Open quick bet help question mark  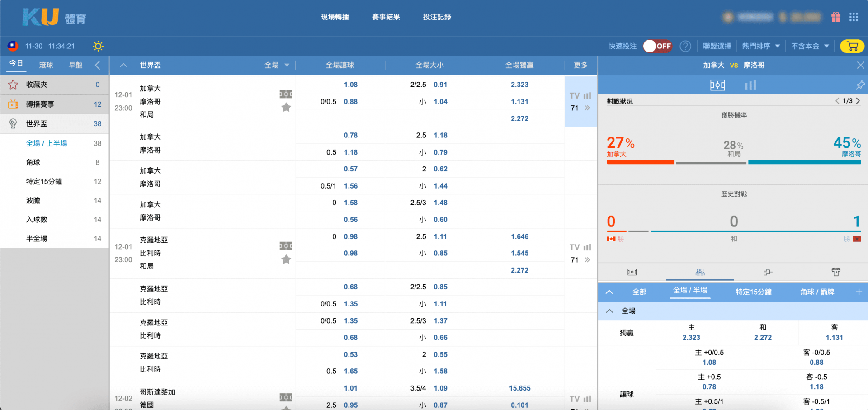tap(685, 46)
